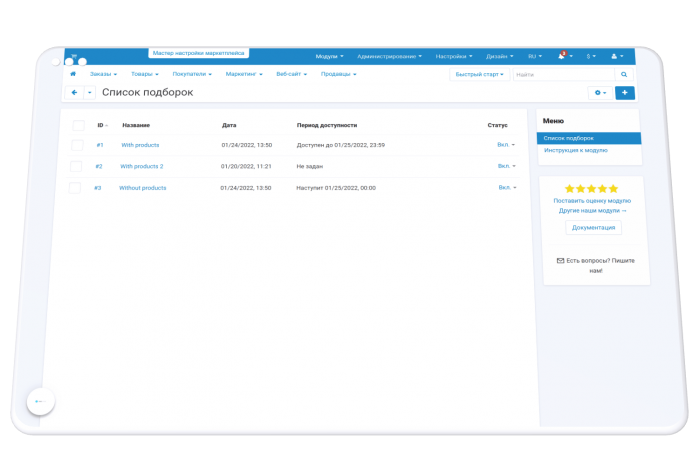Click the #1 ID link
This screenshot has width=700, height=466.
(x=100, y=145)
